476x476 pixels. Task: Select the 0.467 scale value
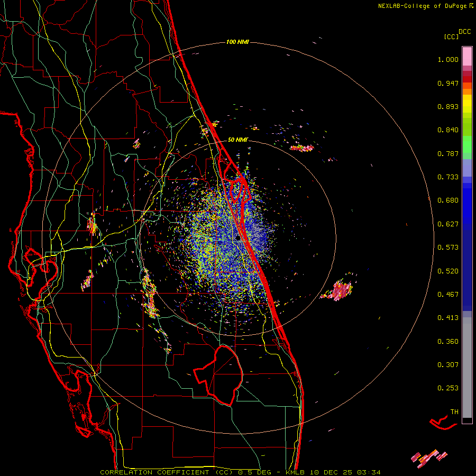pyautogui.click(x=448, y=295)
